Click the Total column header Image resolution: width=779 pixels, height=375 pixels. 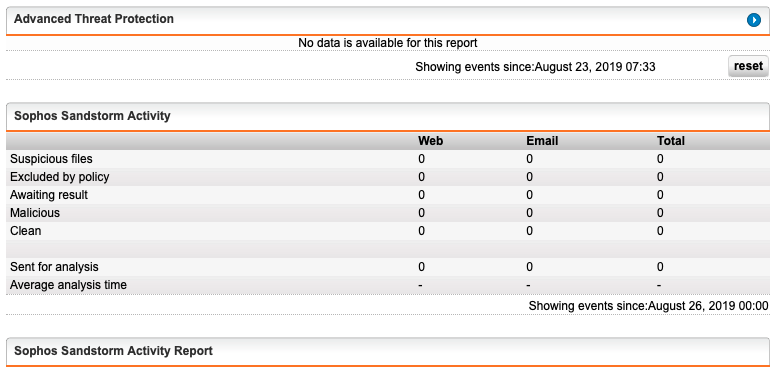point(671,141)
